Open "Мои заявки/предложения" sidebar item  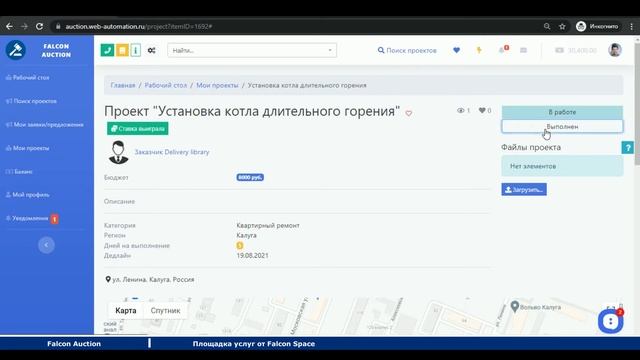(x=45, y=124)
